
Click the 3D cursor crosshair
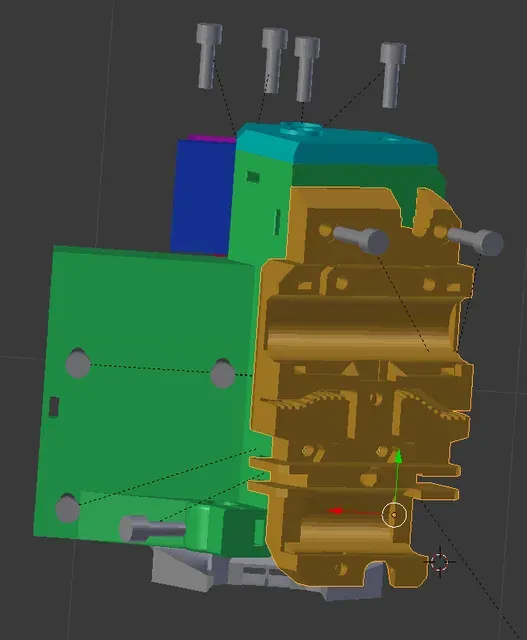point(439,562)
